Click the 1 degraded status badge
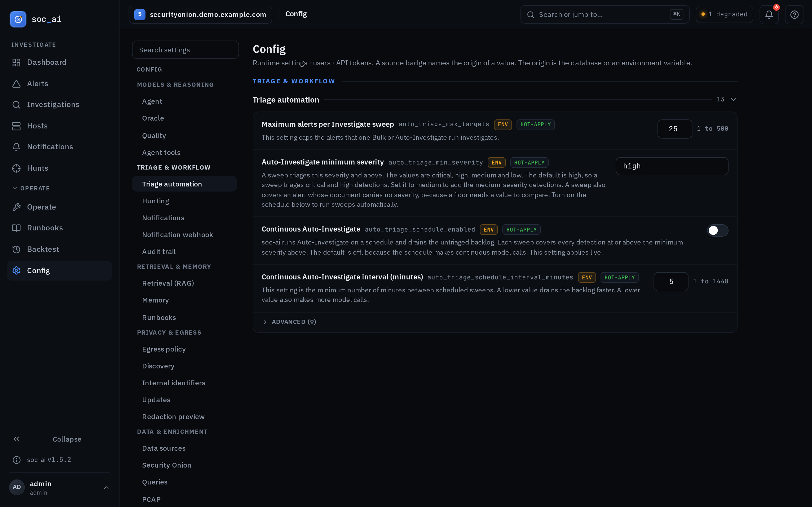Image resolution: width=812 pixels, height=507 pixels. point(724,14)
